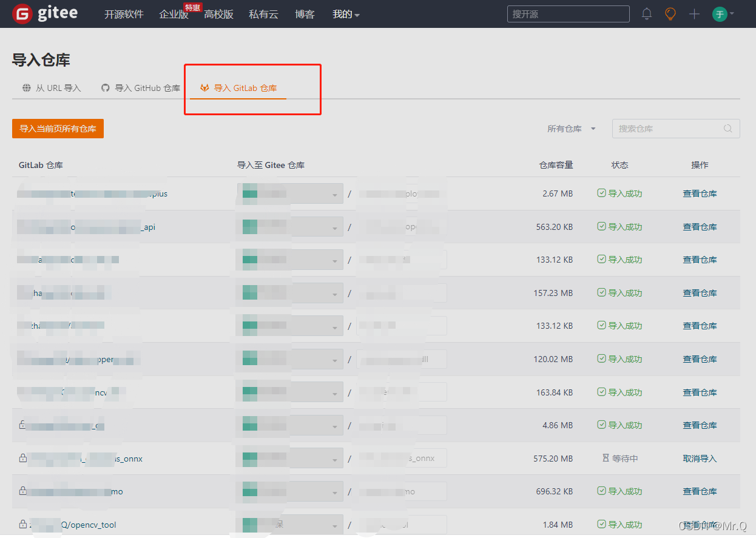
Task: Open namespace dropdown for the 163.84 KB row
Action: coord(289,392)
